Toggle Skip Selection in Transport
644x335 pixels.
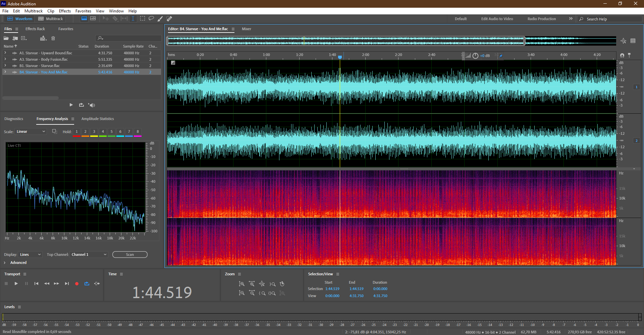[x=97, y=284]
